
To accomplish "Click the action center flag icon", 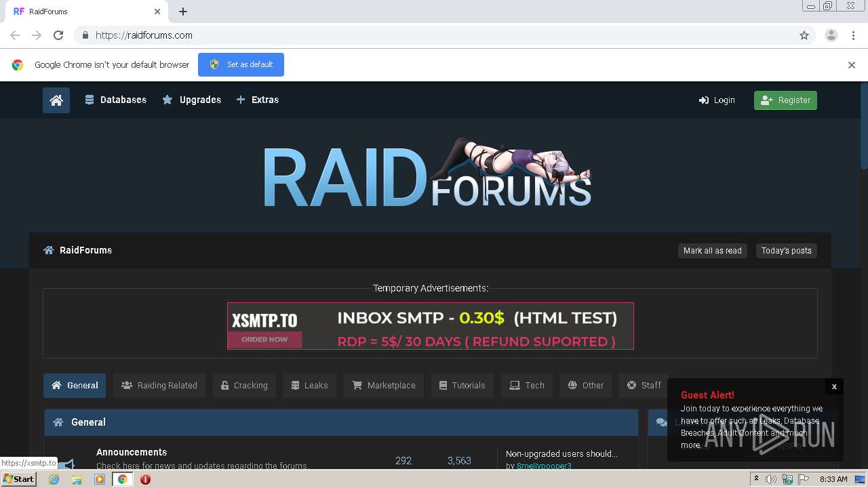I will coord(802,479).
